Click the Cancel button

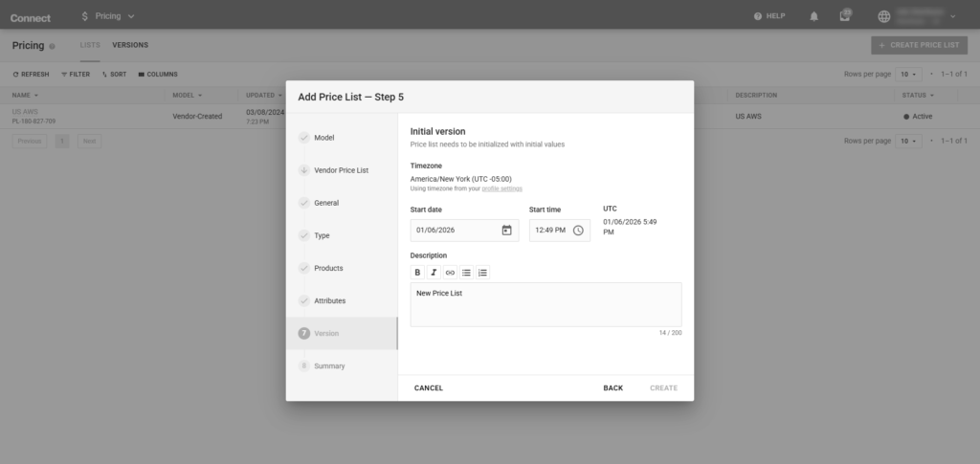[x=429, y=387]
